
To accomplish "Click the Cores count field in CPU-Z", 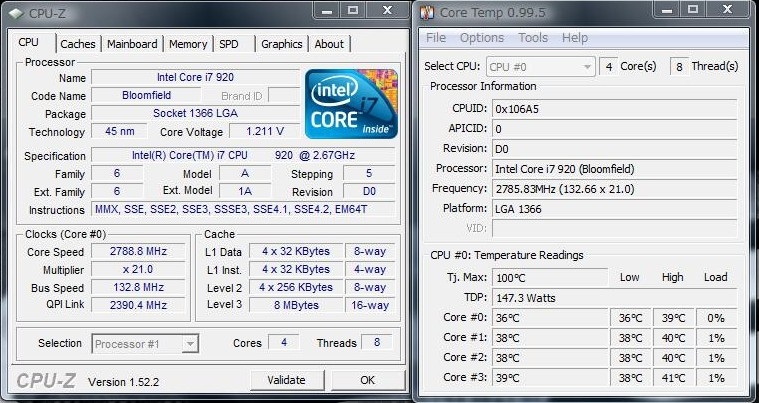I will [x=284, y=343].
